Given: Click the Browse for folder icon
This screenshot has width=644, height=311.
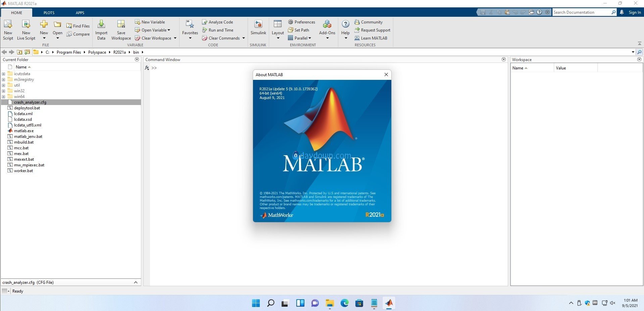Looking at the screenshot, I should point(27,52).
